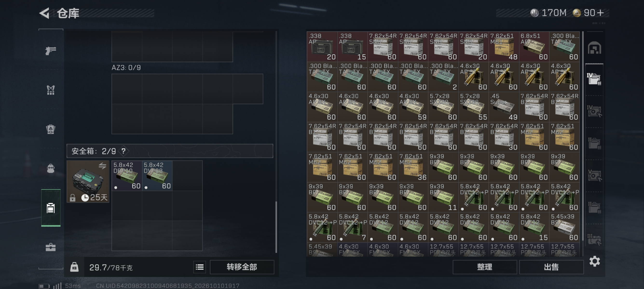Select the 9x39 BP stack of 11
The image size is (644, 289).
[443, 197]
